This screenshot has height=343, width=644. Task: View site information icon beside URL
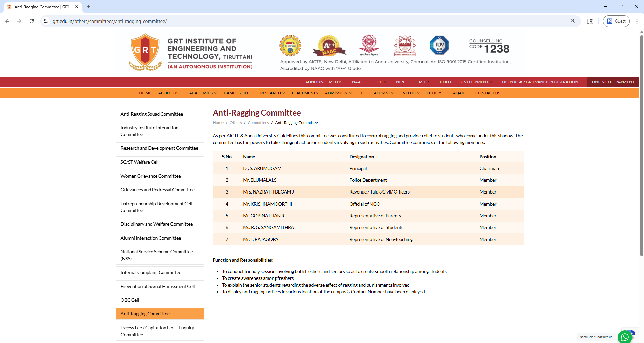point(46,21)
